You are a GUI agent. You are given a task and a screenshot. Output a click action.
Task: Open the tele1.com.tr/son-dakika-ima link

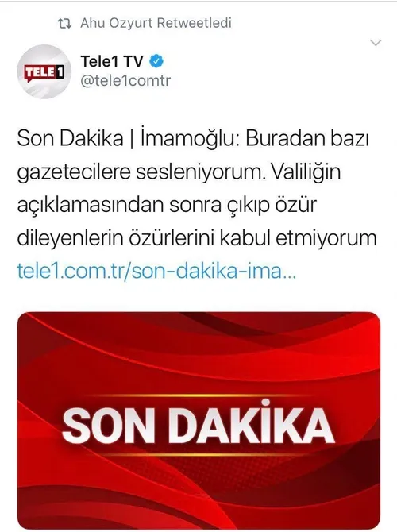coord(156,271)
